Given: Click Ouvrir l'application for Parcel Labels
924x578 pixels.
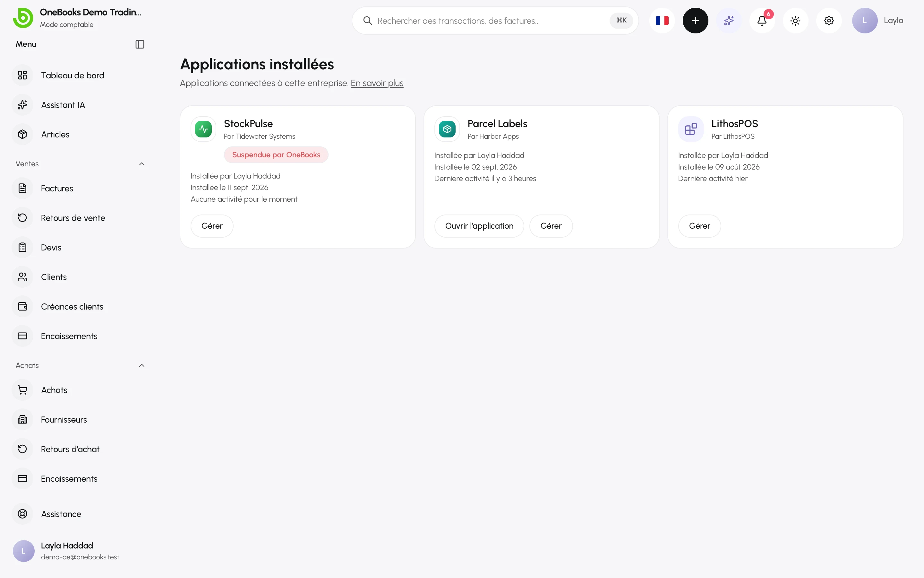Looking at the screenshot, I should 479,226.
